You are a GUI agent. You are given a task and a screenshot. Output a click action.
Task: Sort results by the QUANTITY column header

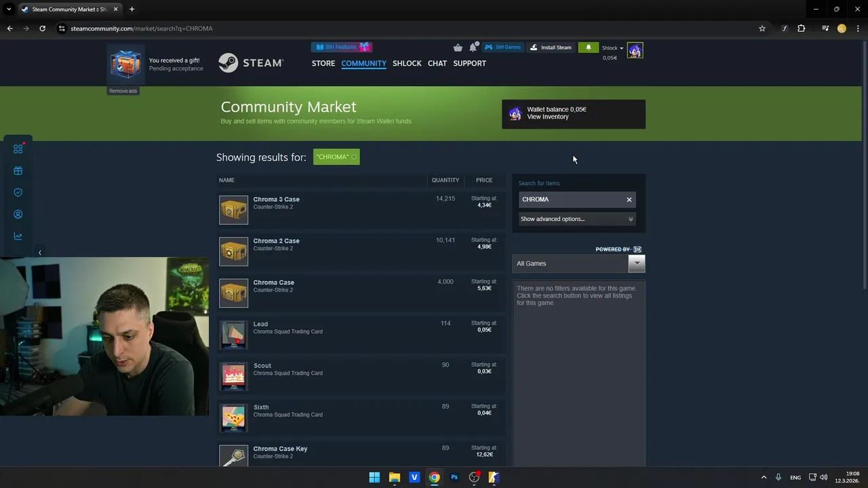pyautogui.click(x=446, y=180)
